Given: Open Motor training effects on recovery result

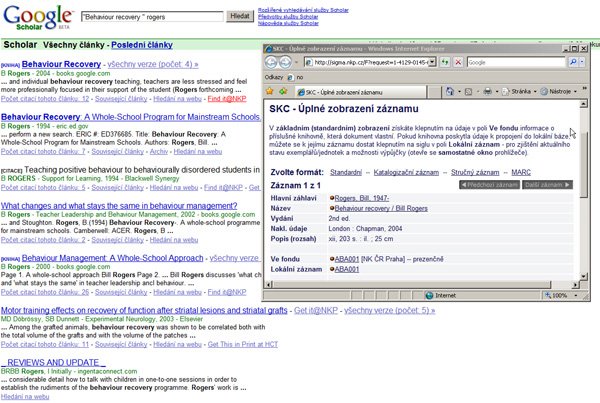Looking at the screenshot, I should click(144, 310).
